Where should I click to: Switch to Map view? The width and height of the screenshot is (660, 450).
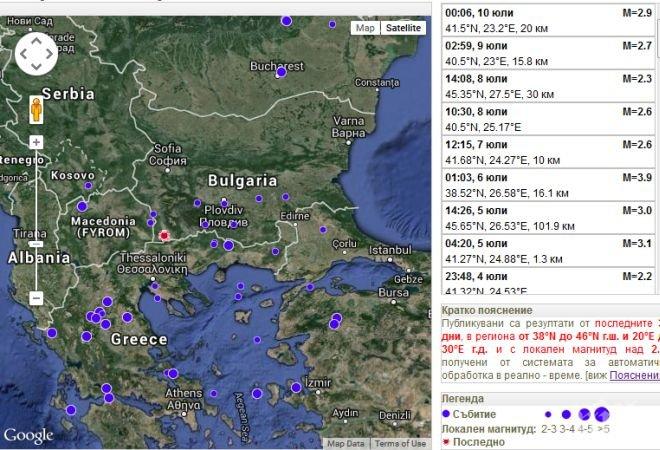click(366, 28)
